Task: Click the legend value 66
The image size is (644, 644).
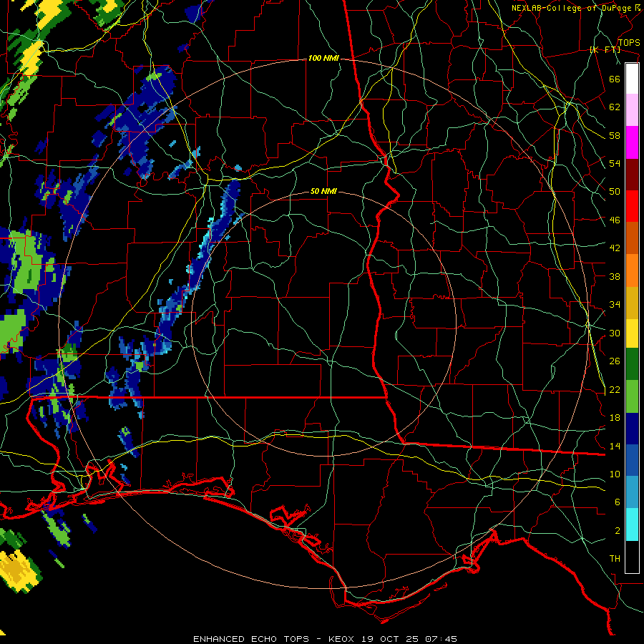Action: click(615, 79)
